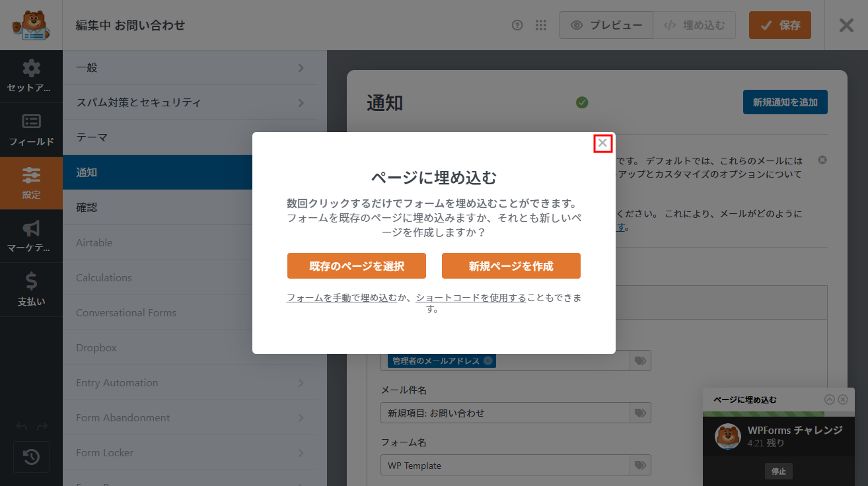This screenshot has height=486, width=868.
Task: Open the Dropbox settings item
Action: [157, 347]
